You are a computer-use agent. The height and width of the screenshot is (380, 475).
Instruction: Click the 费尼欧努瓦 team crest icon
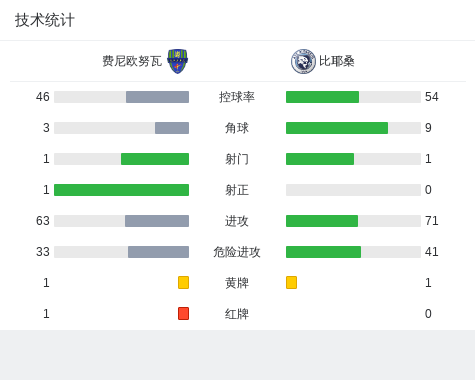[177, 61]
